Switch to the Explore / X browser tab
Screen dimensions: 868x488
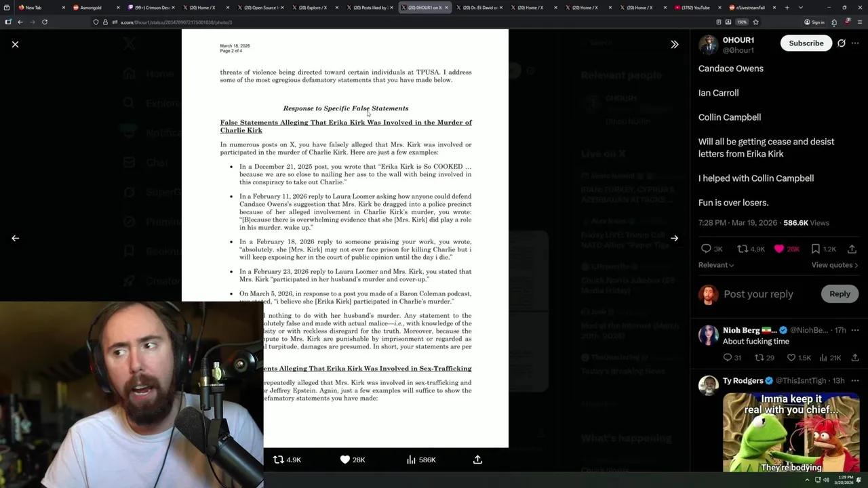point(314,7)
